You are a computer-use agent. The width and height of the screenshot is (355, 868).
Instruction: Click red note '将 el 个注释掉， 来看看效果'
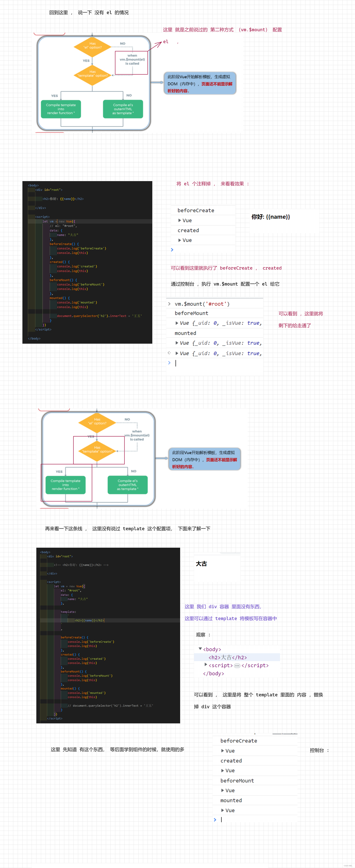click(x=213, y=184)
